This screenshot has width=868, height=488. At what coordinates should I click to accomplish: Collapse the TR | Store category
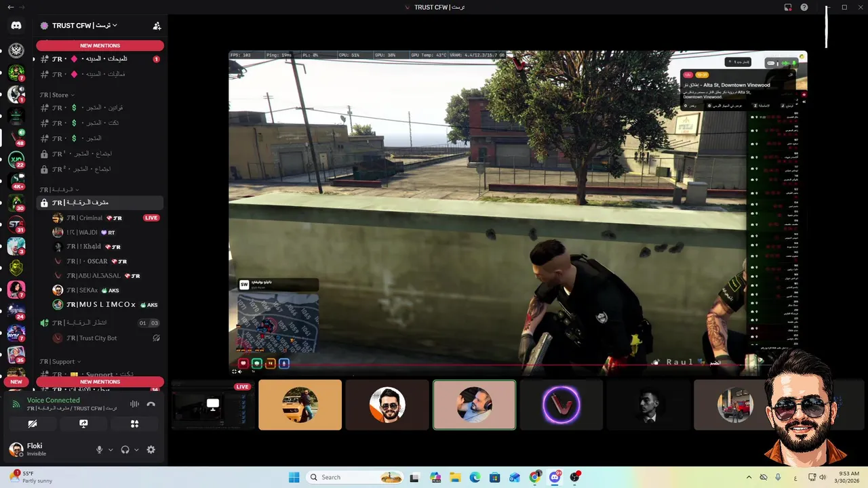(x=57, y=95)
